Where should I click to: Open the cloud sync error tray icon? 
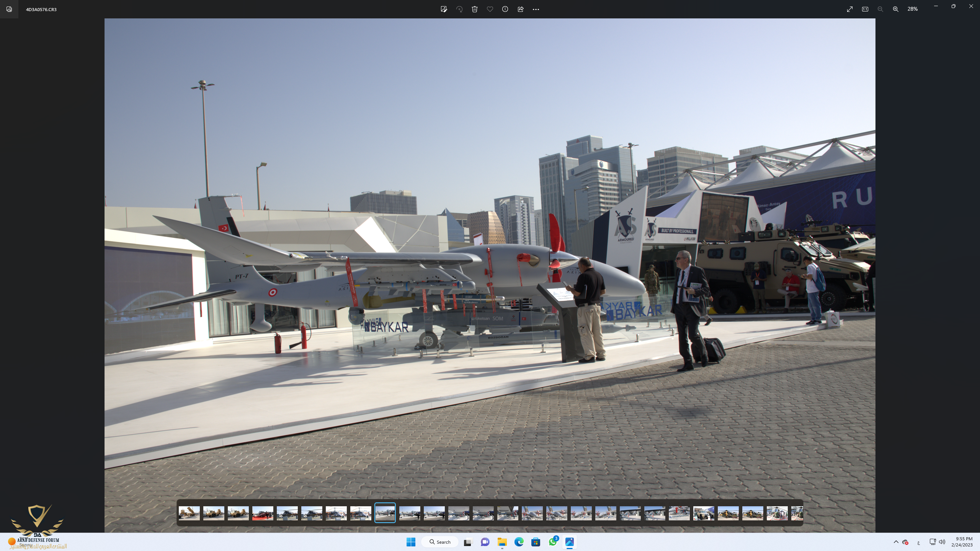click(x=905, y=542)
